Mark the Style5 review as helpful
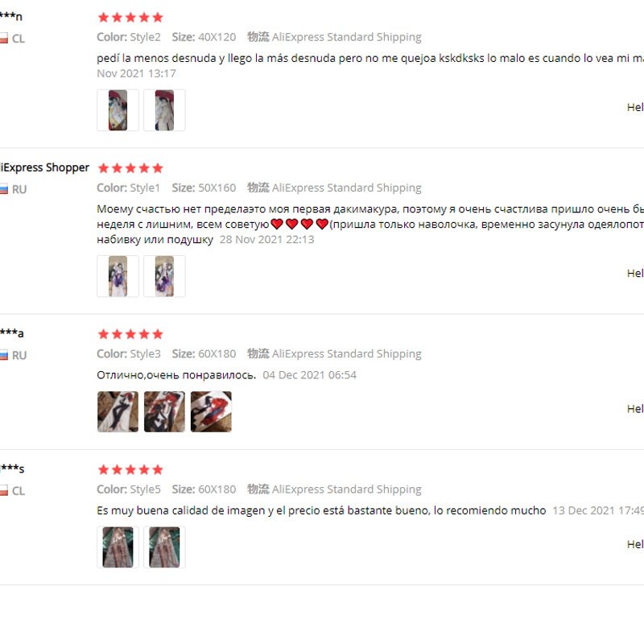Image resolution: width=644 pixels, height=644 pixels. [x=635, y=544]
